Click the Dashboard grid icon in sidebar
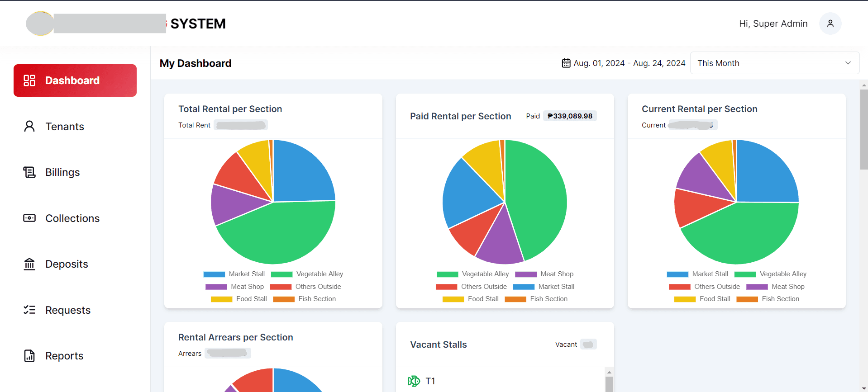This screenshot has height=392, width=868. (x=29, y=80)
